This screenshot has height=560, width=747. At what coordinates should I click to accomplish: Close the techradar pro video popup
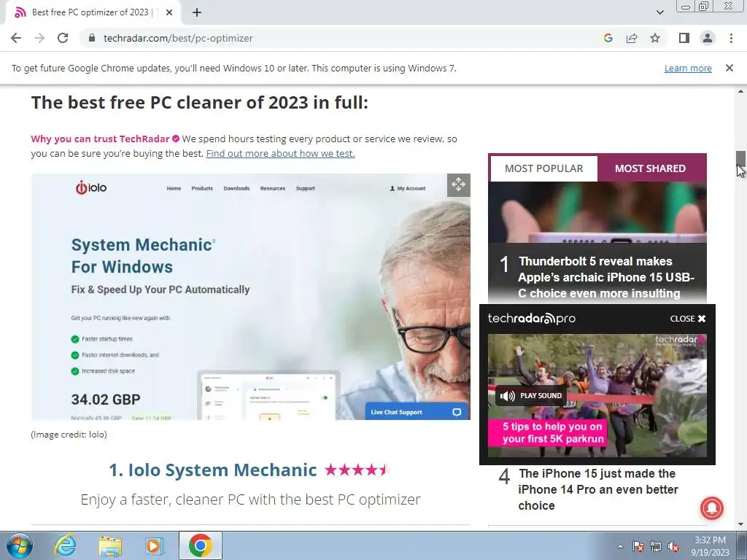(x=687, y=319)
